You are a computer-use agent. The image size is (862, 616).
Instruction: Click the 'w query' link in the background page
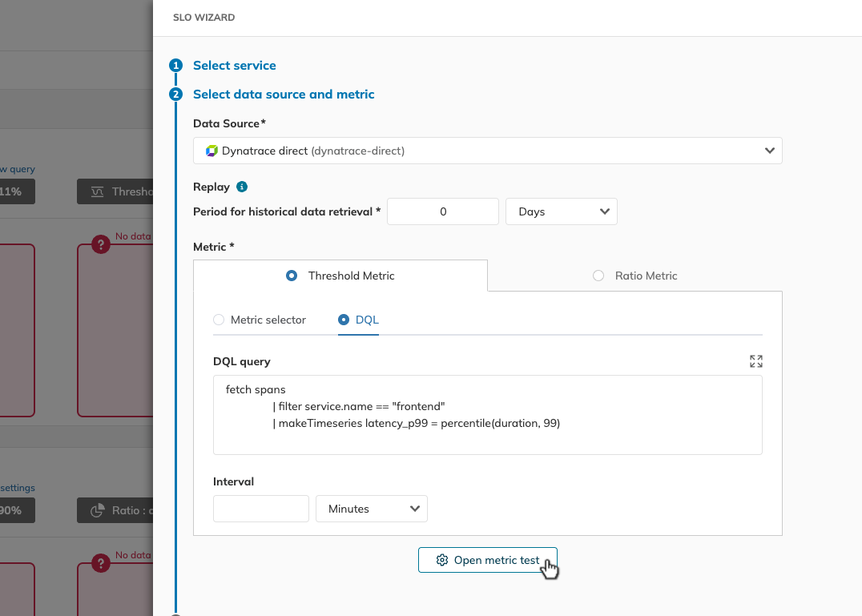click(18, 169)
